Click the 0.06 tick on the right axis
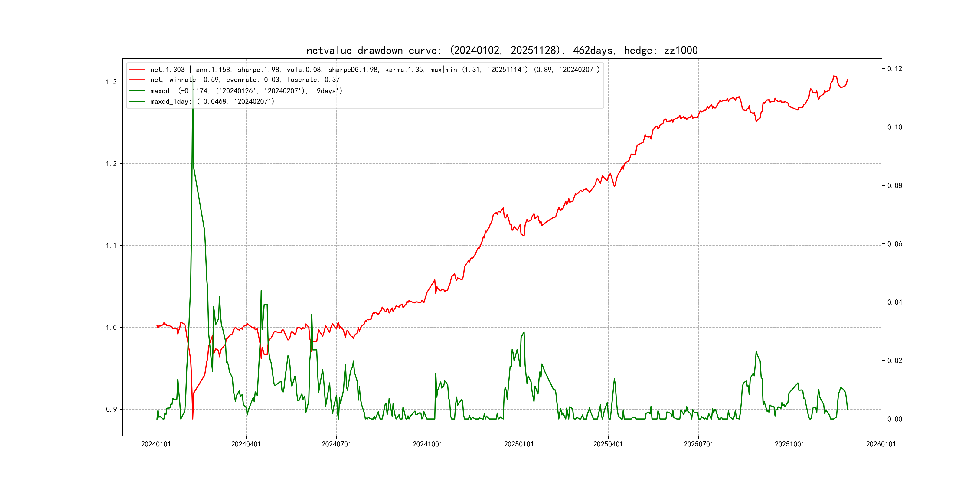980x490 pixels. pyautogui.click(x=894, y=244)
